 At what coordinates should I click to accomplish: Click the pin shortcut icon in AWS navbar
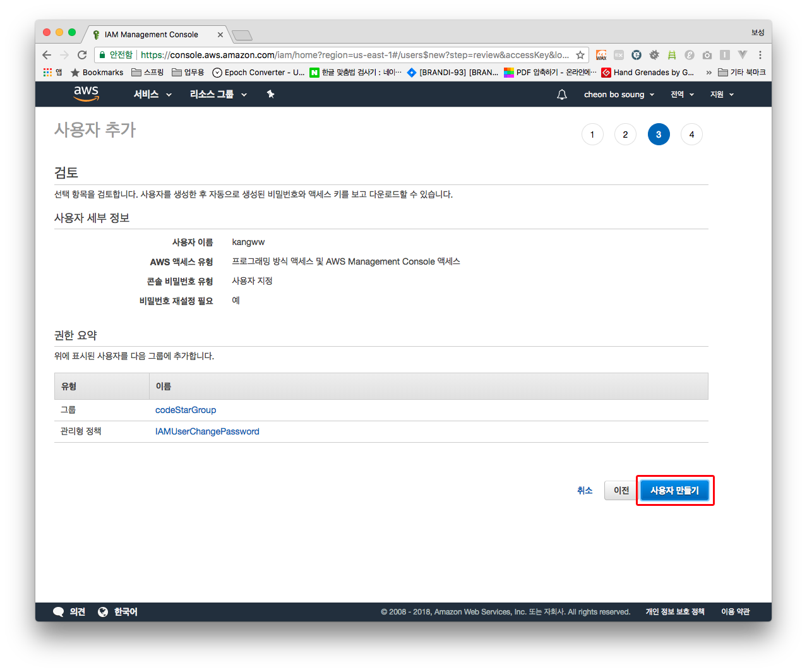click(270, 94)
